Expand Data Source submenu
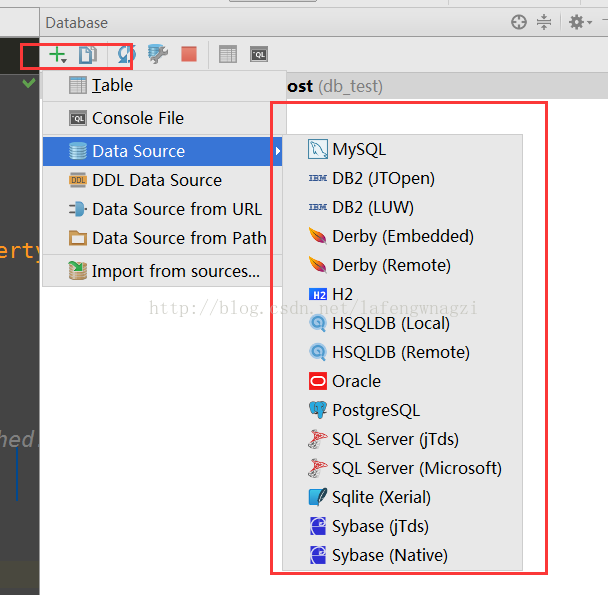Viewport: 608px width, 595px height. point(162,151)
